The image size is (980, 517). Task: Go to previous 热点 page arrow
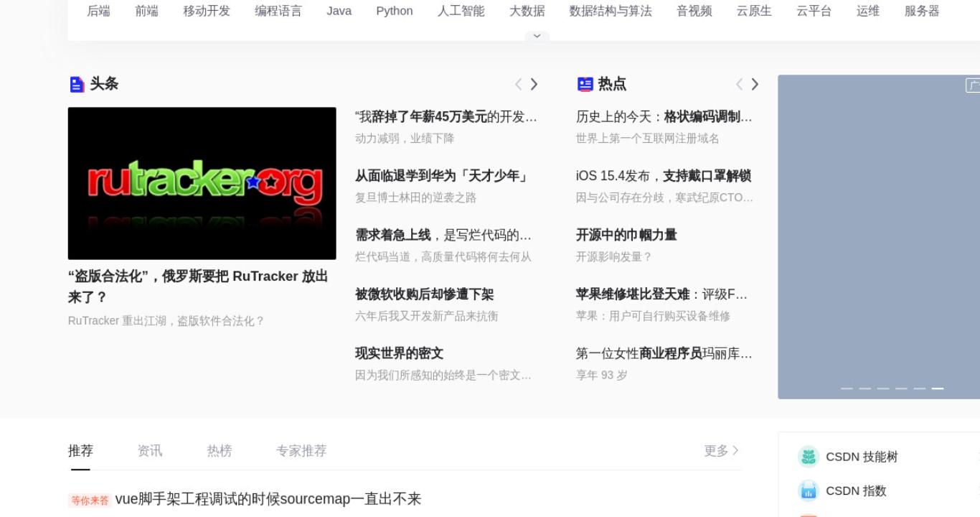coord(740,85)
